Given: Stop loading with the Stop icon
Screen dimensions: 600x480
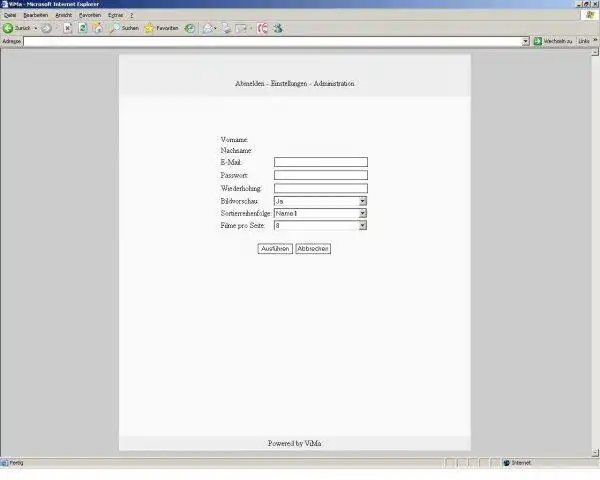Looking at the screenshot, I should [67, 28].
